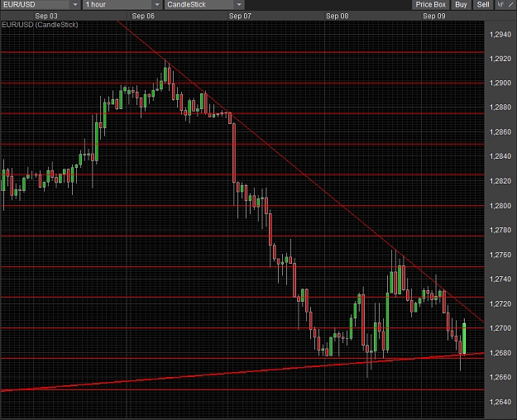517x420 pixels.
Task: Select the Sep 09 date label
Action: [x=434, y=16]
